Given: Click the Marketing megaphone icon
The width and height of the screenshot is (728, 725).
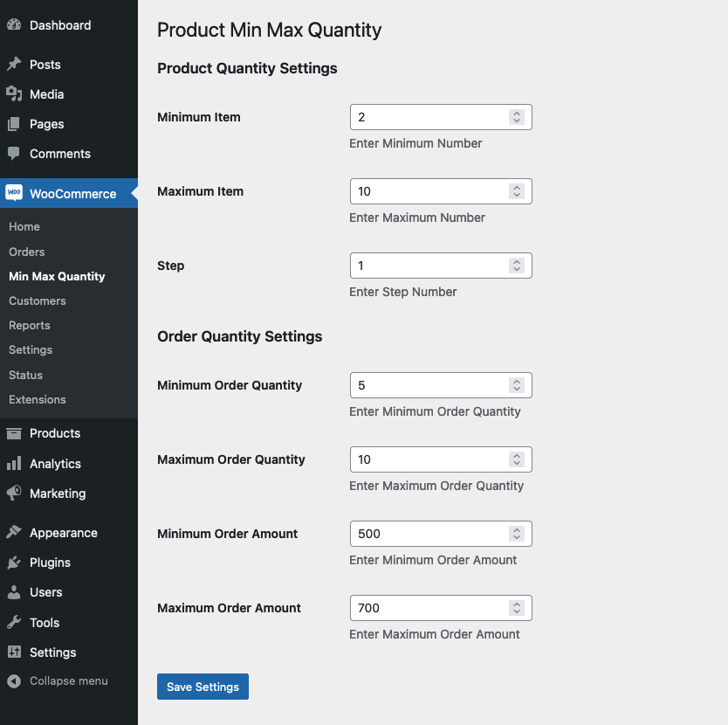Looking at the screenshot, I should [x=14, y=494].
